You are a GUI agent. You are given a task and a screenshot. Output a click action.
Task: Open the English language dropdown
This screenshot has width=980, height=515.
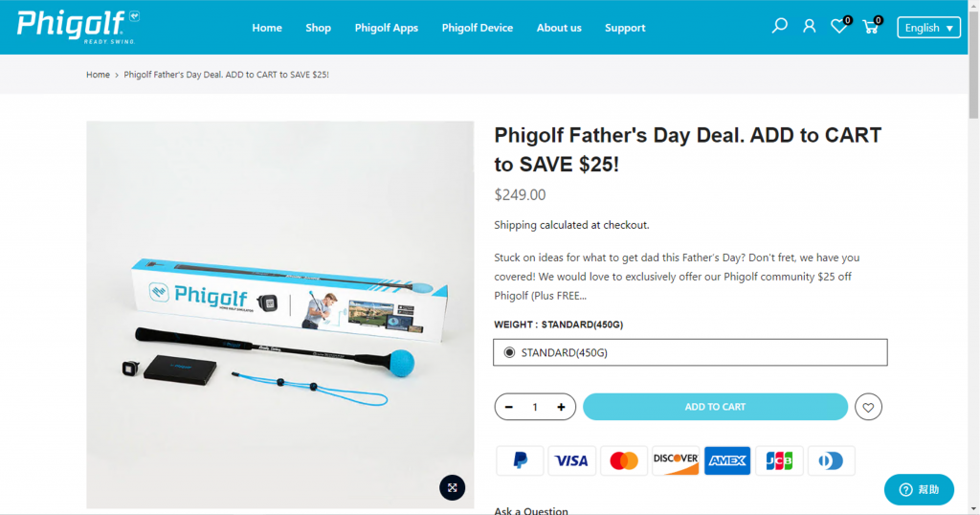tap(928, 28)
